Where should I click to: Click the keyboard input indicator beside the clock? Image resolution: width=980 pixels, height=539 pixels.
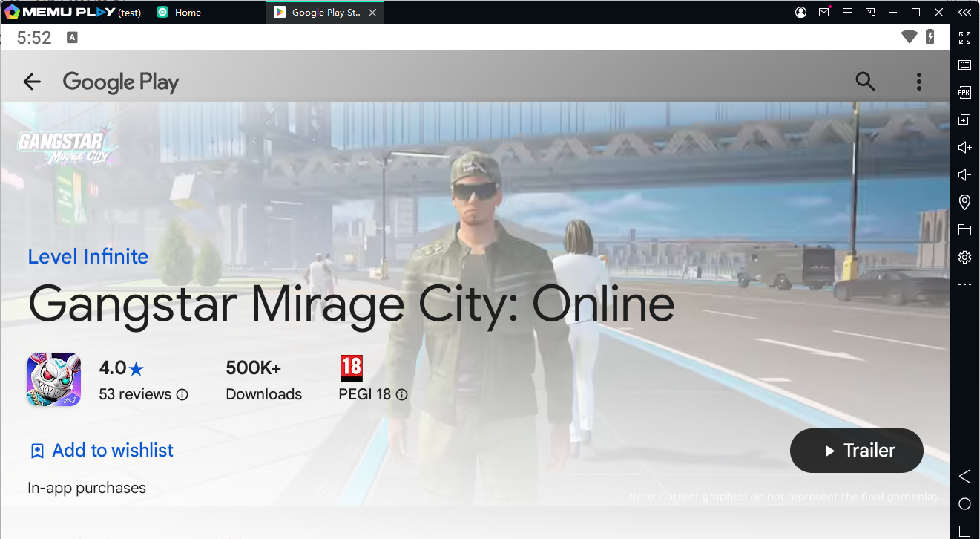click(x=72, y=37)
